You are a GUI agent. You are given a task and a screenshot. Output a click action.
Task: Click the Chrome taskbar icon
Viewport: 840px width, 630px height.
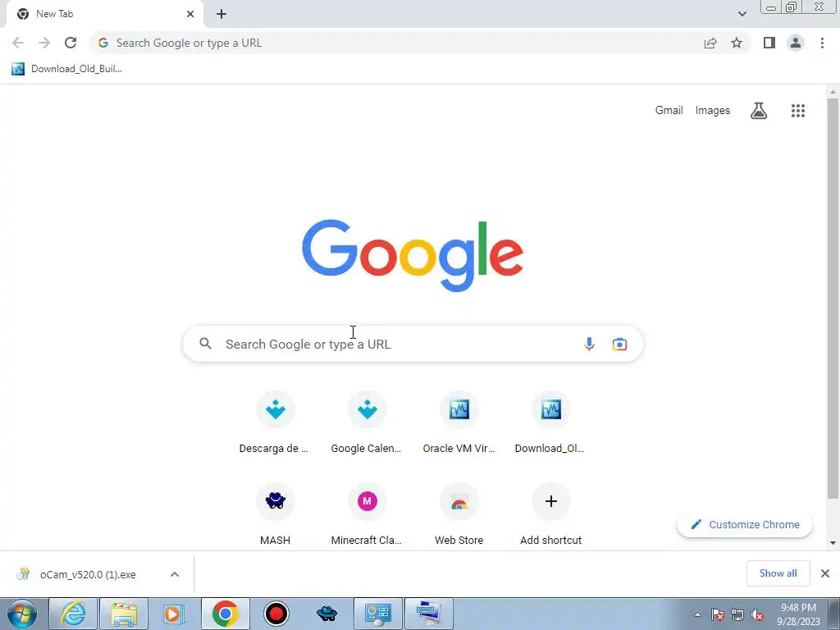click(226, 614)
